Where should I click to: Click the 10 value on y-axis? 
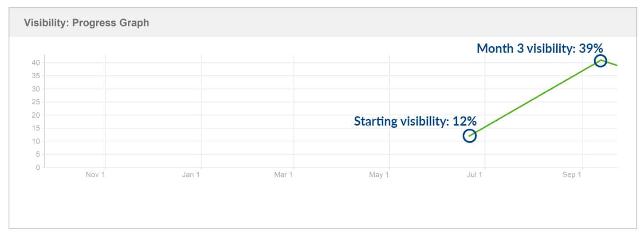pyautogui.click(x=36, y=141)
